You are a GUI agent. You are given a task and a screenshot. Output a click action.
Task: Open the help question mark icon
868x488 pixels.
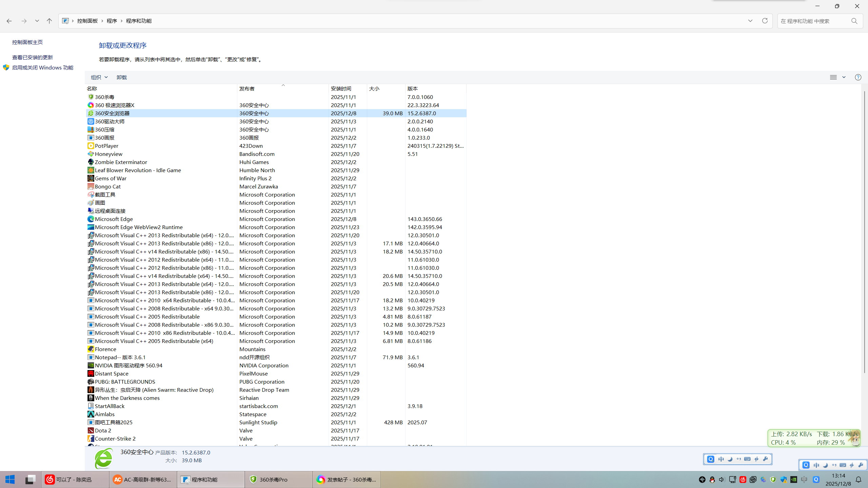coord(858,77)
